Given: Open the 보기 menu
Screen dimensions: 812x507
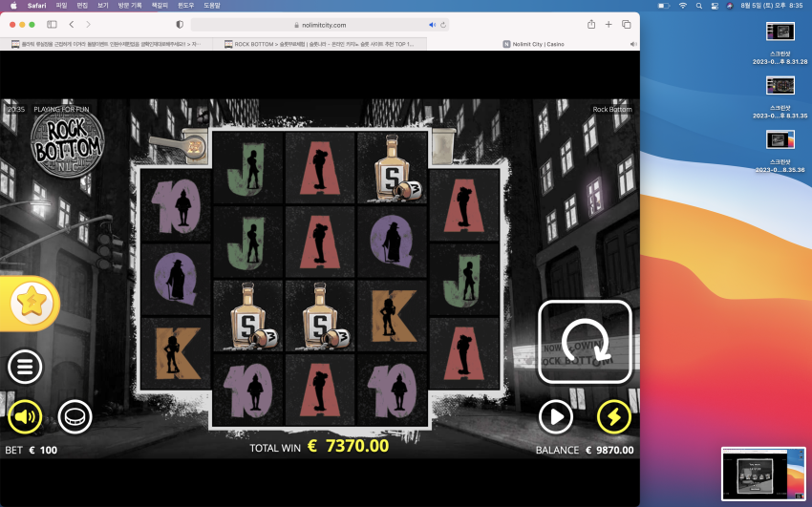Looking at the screenshot, I should (102, 5).
